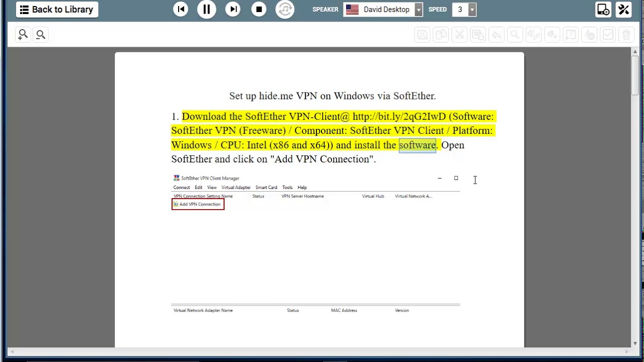The image size is (644, 362).
Task: Go back to the Library
Action: coord(57,10)
